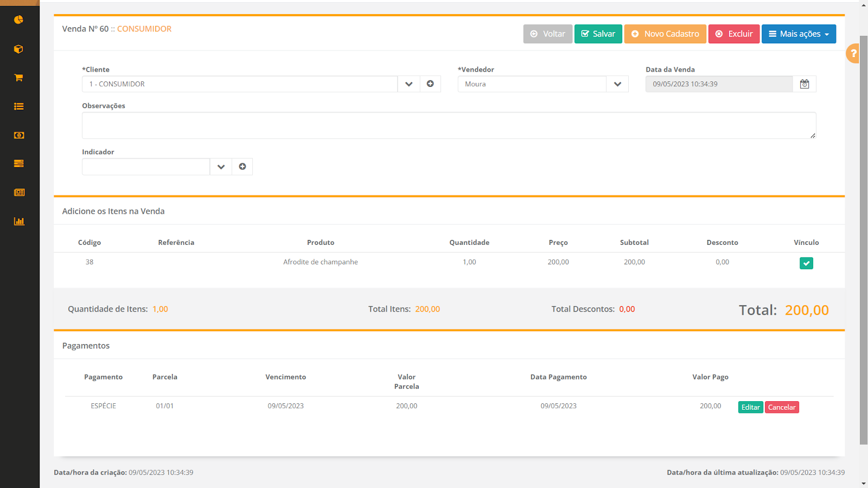
Task: Add a new Indicador with plus icon
Action: 242,167
